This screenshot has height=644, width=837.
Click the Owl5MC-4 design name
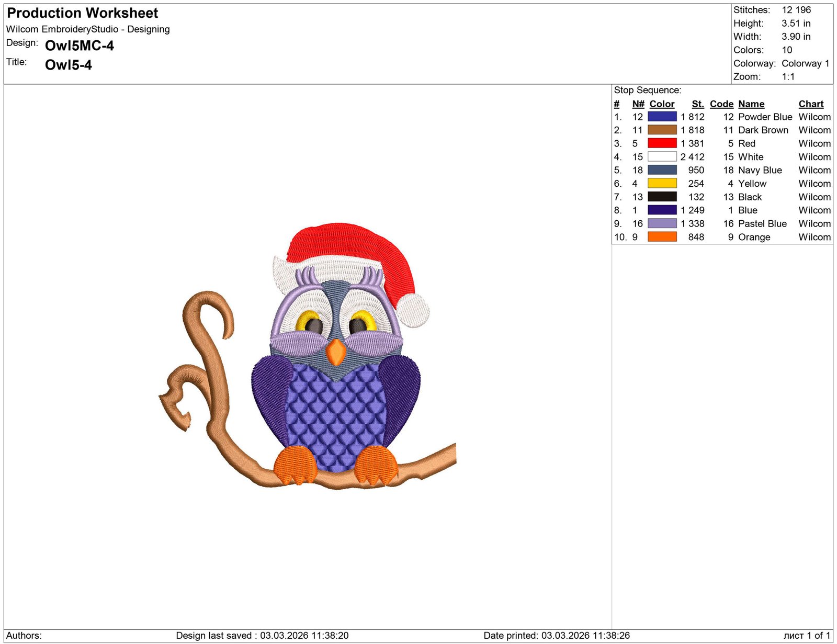click(80, 46)
